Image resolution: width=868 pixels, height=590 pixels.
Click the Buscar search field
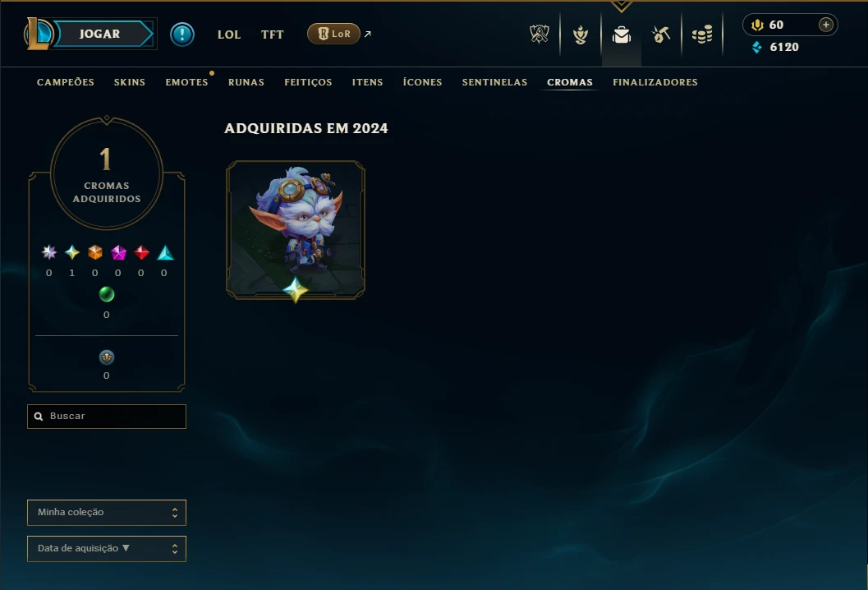point(106,416)
